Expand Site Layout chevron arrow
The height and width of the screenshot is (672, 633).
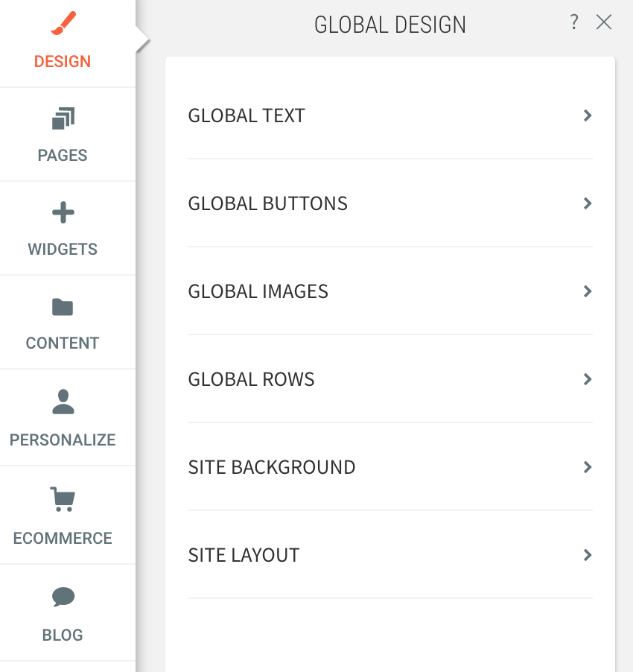588,555
